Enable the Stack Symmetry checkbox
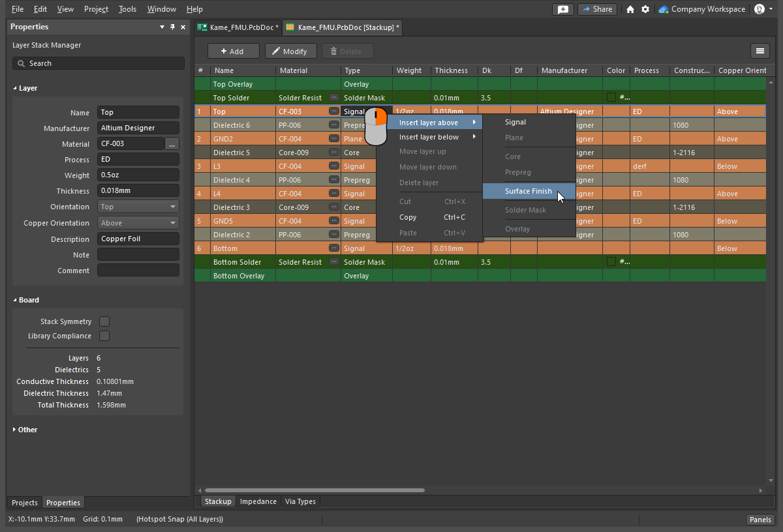The height and width of the screenshot is (532, 783). tap(104, 321)
